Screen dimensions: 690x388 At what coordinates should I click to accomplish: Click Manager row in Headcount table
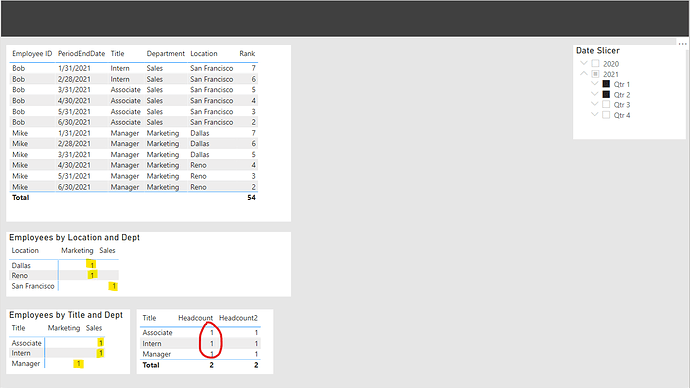(200, 354)
